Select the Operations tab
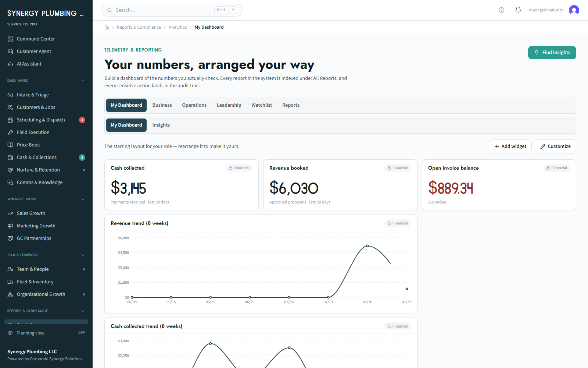Image resolution: width=588 pixels, height=368 pixels. (x=194, y=105)
